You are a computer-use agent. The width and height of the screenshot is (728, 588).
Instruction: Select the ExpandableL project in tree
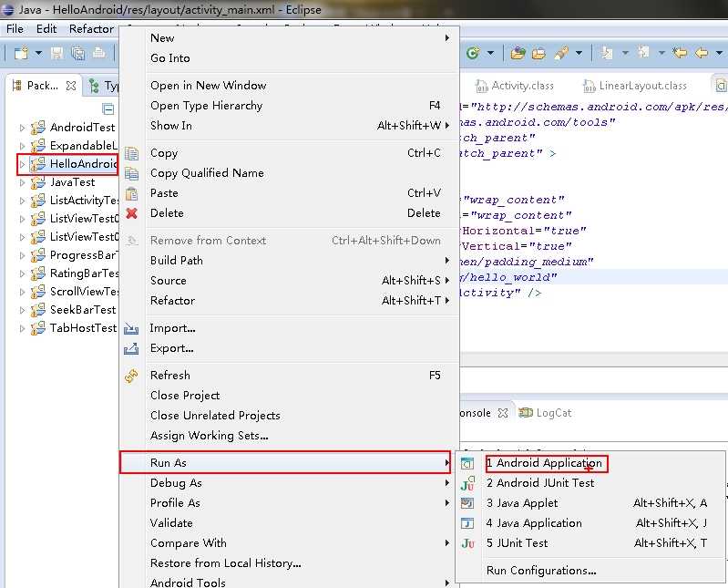(76, 146)
